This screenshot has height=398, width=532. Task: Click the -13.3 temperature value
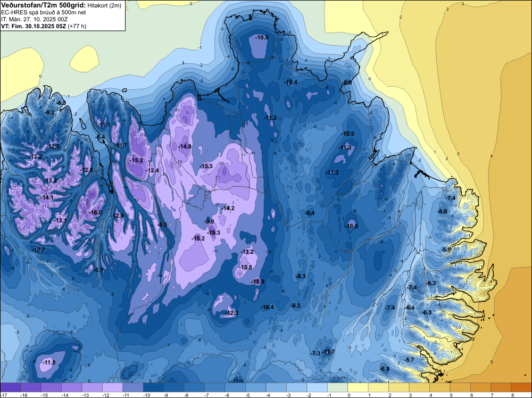tap(206, 166)
